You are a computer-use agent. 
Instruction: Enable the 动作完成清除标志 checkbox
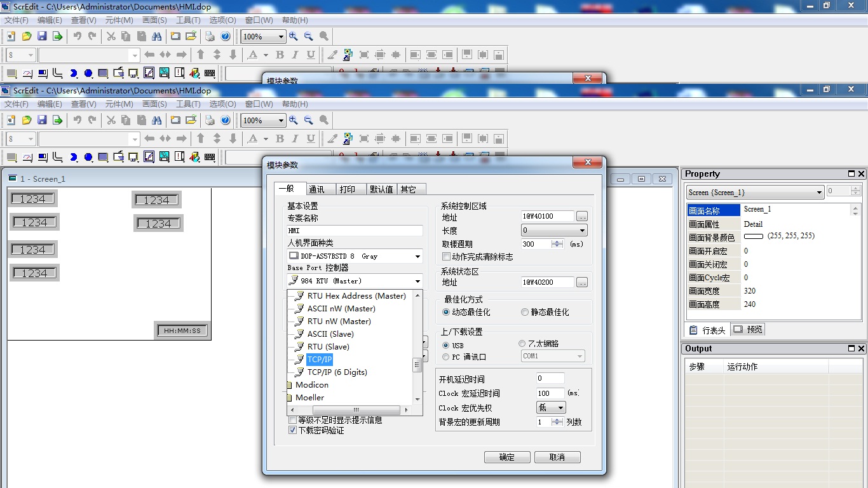point(446,257)
